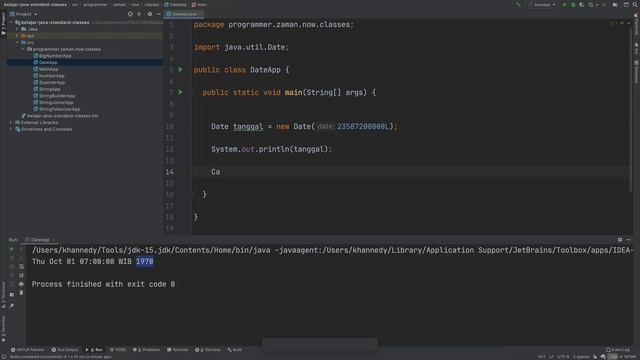The height and width of the screenshot is (360, 640).
Task: Click main method breadcrumb in navigation bar
Action: (200, 5)
